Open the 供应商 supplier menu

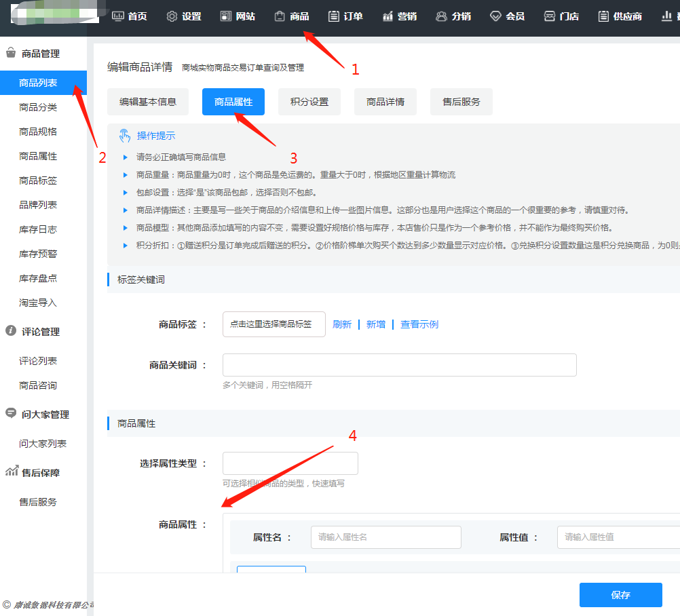620,16
